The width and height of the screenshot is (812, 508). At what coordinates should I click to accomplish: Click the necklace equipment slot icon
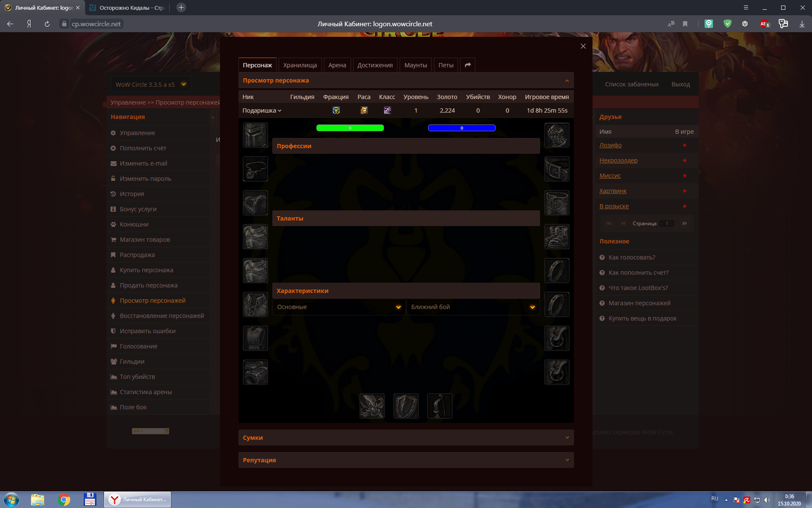(x=255, y=169)
